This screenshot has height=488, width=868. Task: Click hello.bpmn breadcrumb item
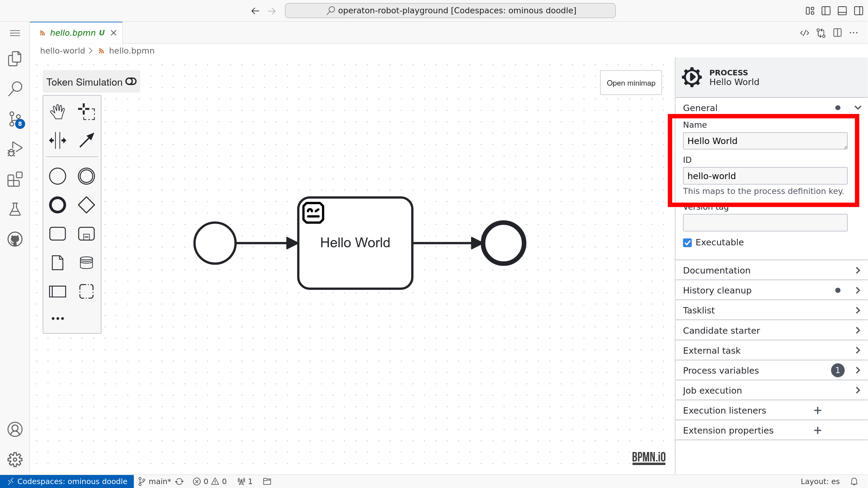(131, 51)
